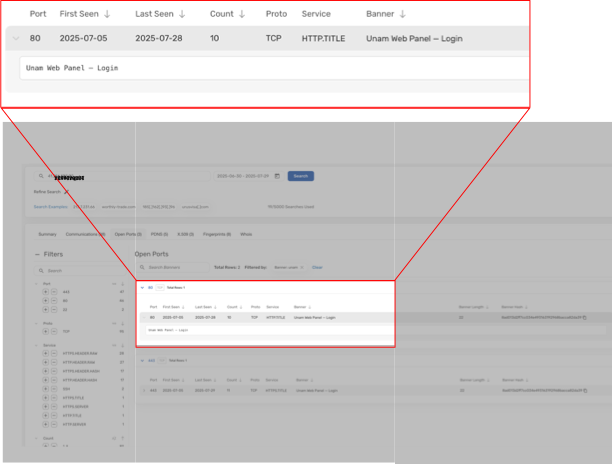Copy banner hash in port 443 row

[x=585, y=391]
